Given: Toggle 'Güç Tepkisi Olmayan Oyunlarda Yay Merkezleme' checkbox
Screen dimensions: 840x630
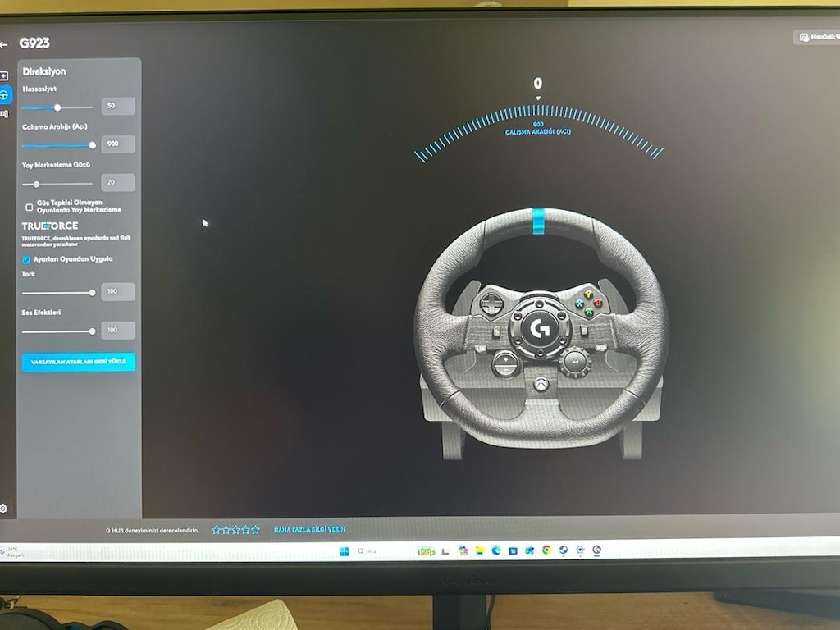Looking at the screenshot, I should tap(29, 207).
